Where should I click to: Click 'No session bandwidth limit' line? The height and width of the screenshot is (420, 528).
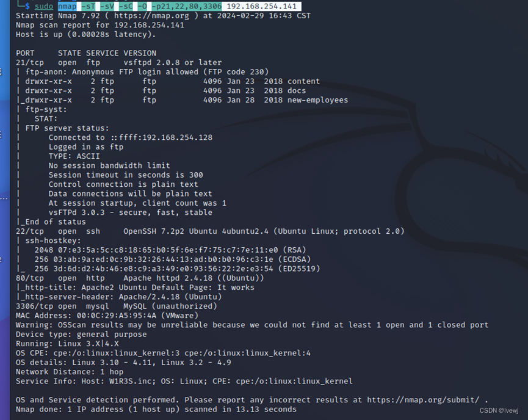click(109, 165)
